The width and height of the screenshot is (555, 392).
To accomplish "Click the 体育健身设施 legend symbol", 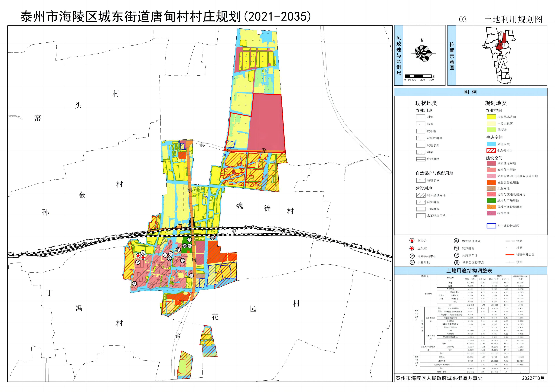I will pyautogui.click(x=456, y=241).
